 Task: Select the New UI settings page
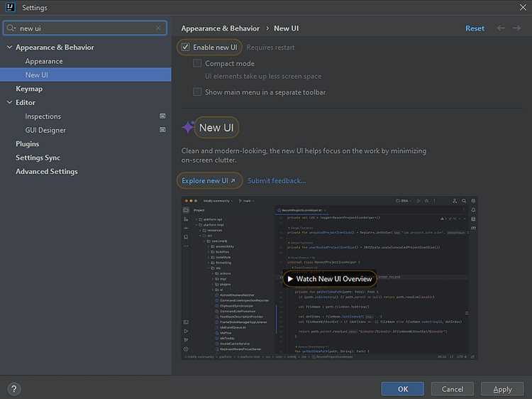[x=86, y=75]
